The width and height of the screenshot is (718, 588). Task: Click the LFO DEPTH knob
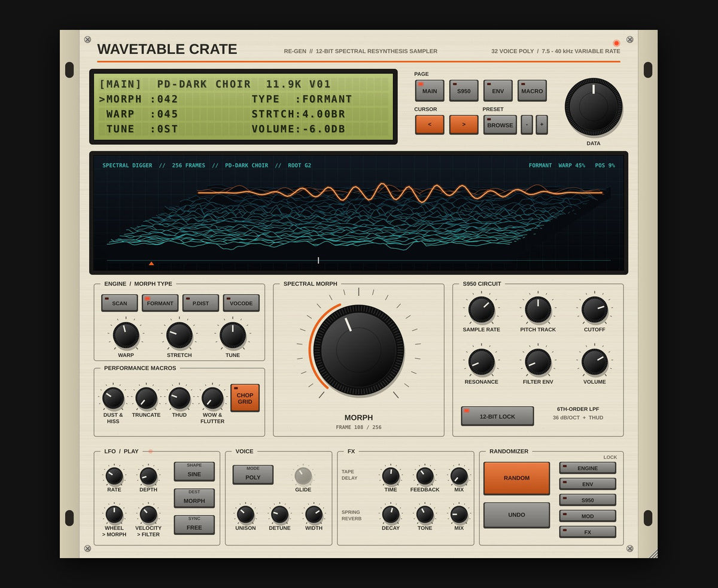point(148,476)
